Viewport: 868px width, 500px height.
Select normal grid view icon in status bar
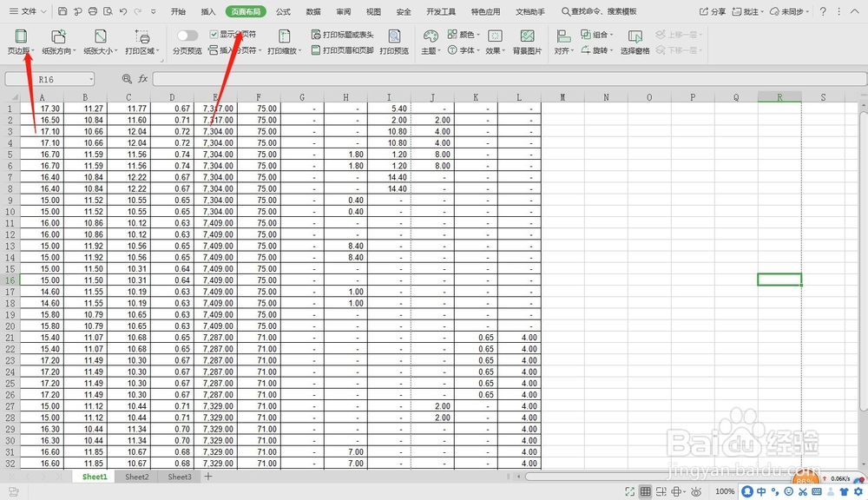coord(646,491)
